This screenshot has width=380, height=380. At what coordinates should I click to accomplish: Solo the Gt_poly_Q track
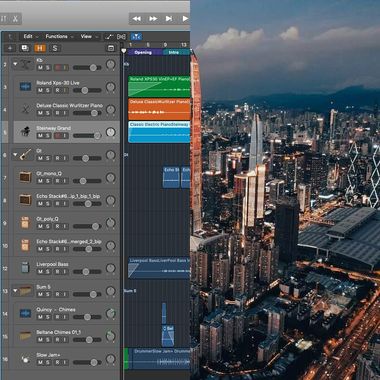pos(48,226)
